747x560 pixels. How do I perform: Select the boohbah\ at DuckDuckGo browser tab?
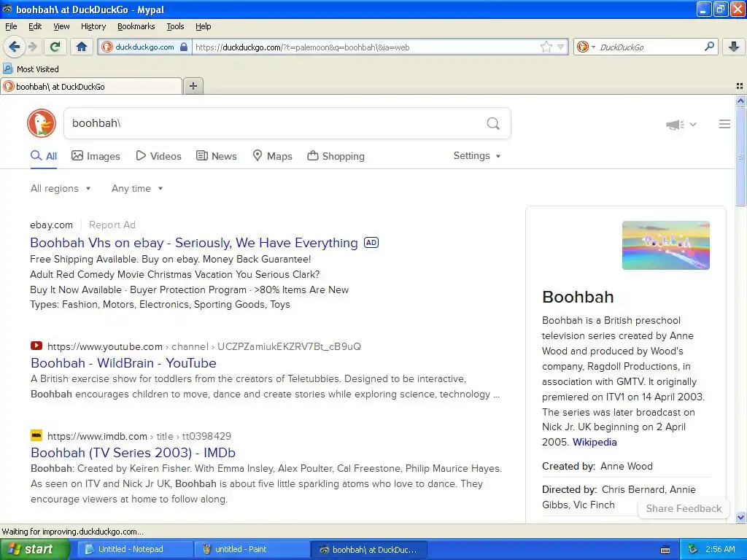(91, 86)
